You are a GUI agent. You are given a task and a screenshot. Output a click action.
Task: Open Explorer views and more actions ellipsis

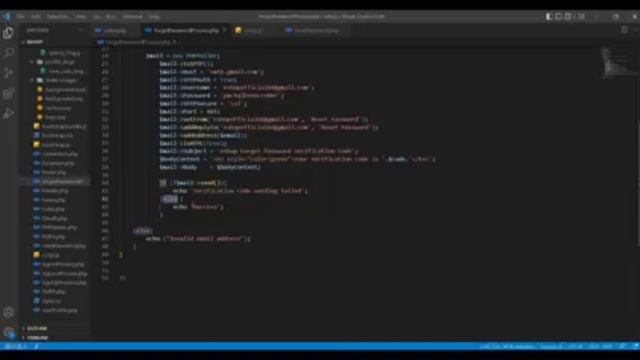(x=81, y=30)
